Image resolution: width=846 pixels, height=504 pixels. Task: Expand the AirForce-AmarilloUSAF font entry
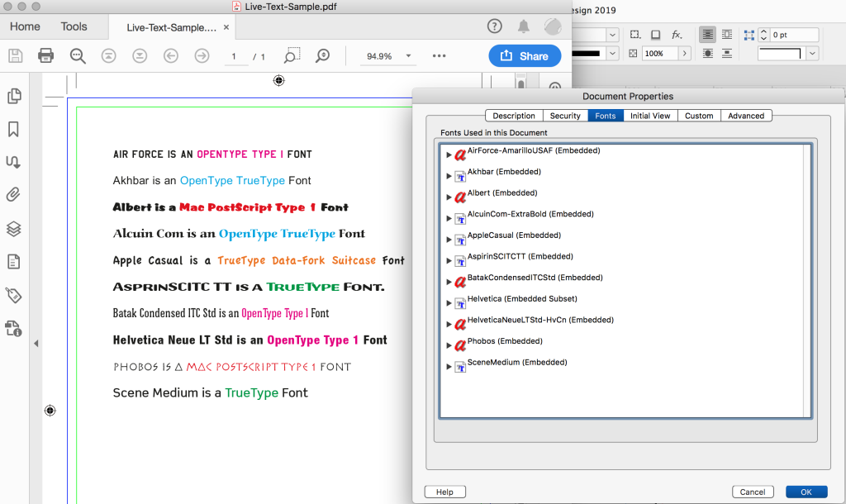449,155
